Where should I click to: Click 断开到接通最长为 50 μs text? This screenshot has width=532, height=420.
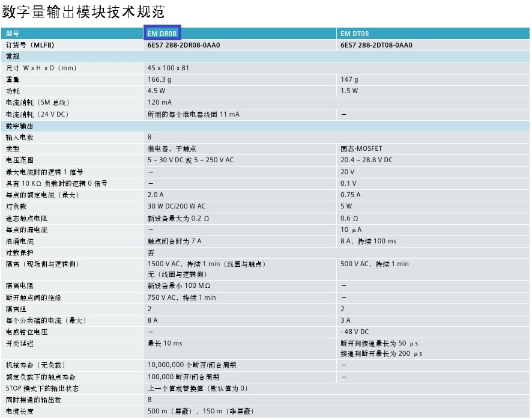tap(379, 343)
